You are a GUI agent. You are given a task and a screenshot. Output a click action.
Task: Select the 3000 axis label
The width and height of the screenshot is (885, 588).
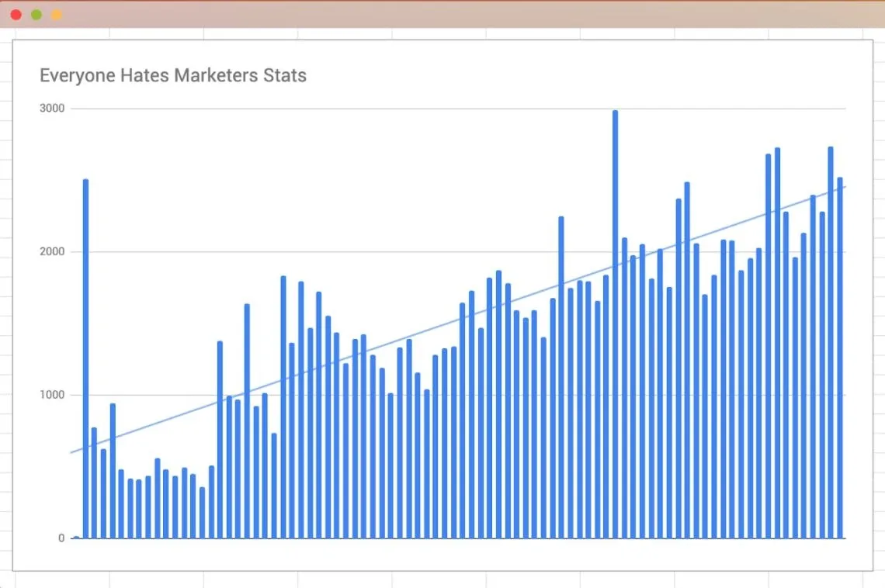pyautogui.click(x=54, y=108)
